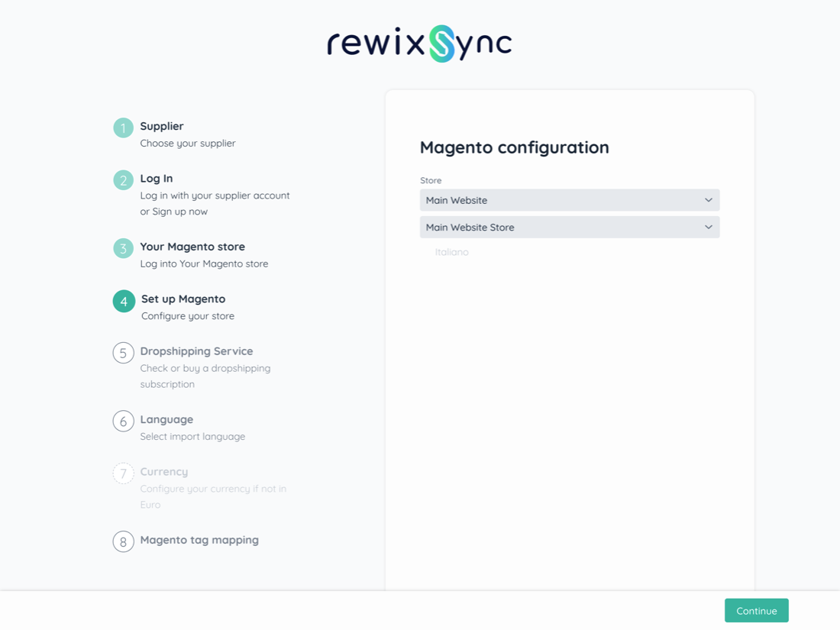Open the Dropshipping Service step
Image resolution: width=840 pixels, height=630 pixels.
pyautogui.click(x=196, y=351)
